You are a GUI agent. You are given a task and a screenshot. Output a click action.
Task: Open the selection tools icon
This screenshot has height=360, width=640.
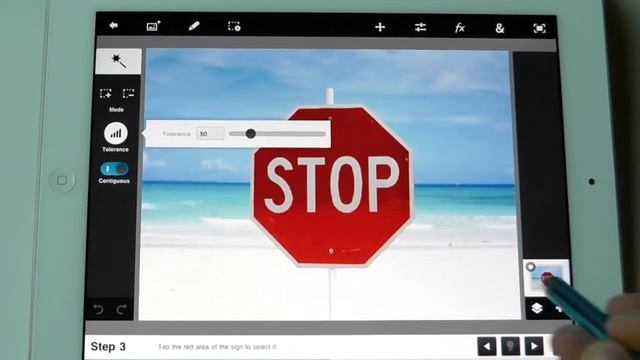point(234,26)
